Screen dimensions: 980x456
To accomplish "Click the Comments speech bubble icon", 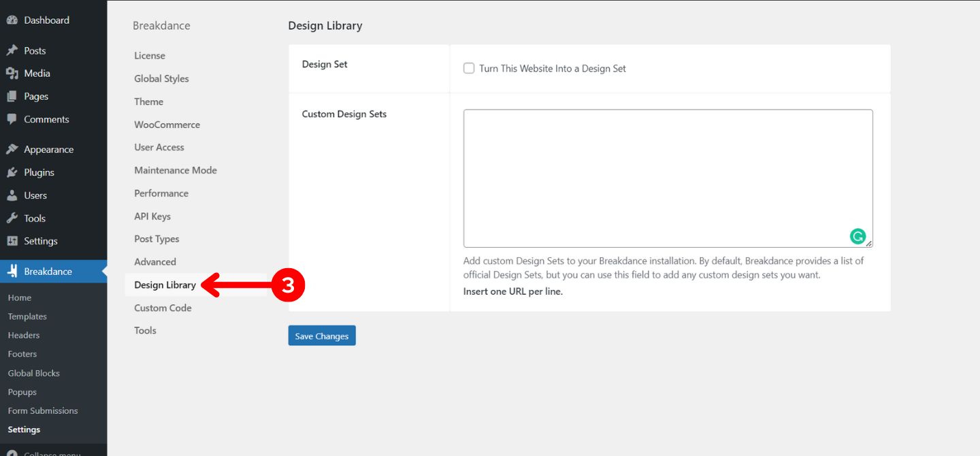I will pyautogui.click(x=12, y=119).
